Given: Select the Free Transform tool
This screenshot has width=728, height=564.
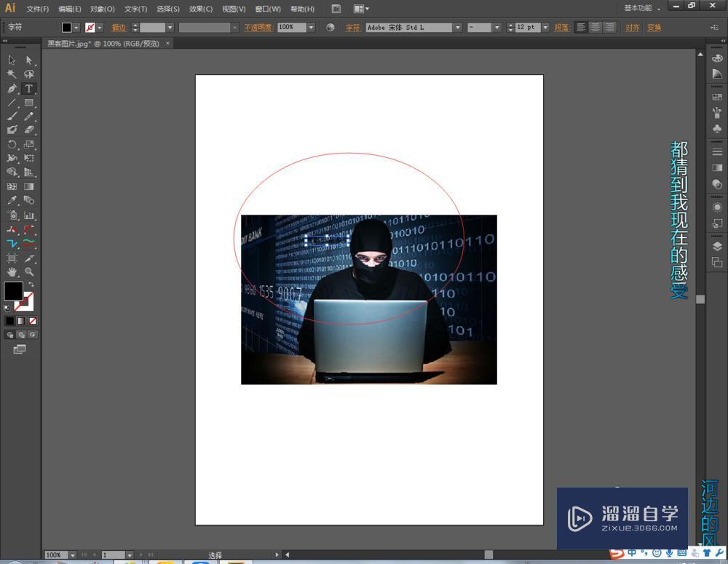Looking at the screenshot, I should click(x=29, y=159).
